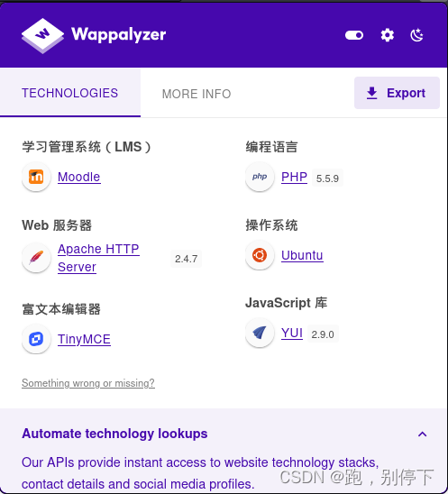Click the TinyMCE logo icon
Viewport: 448px width, 494px height.
[36, 339]
